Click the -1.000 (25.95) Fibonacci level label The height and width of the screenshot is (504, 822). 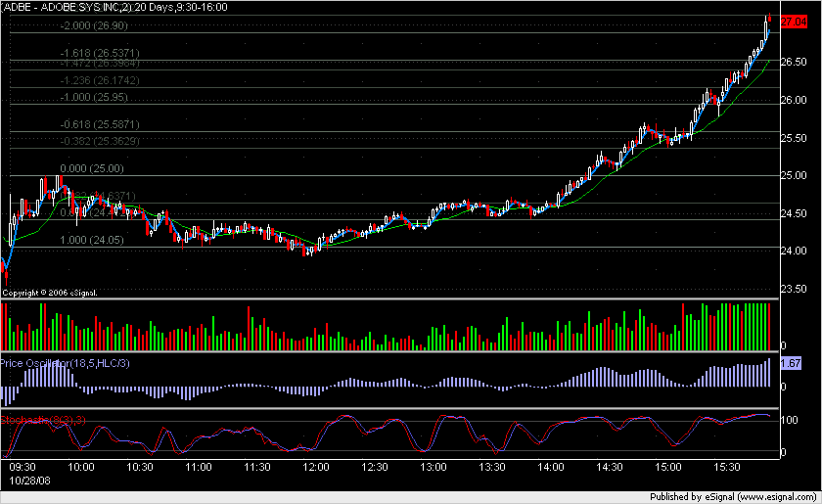coord(94,98)
